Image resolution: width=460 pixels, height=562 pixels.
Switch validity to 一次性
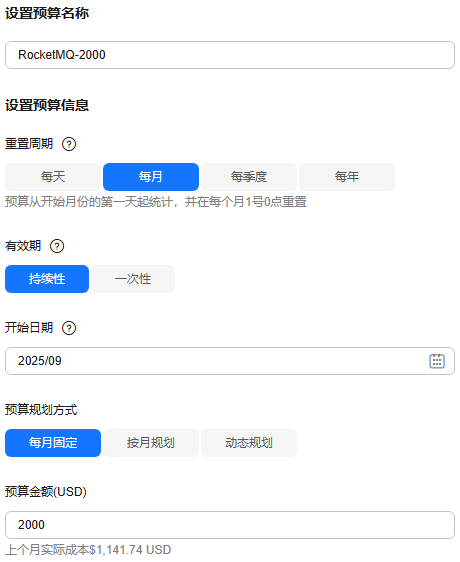coord(133,279)
